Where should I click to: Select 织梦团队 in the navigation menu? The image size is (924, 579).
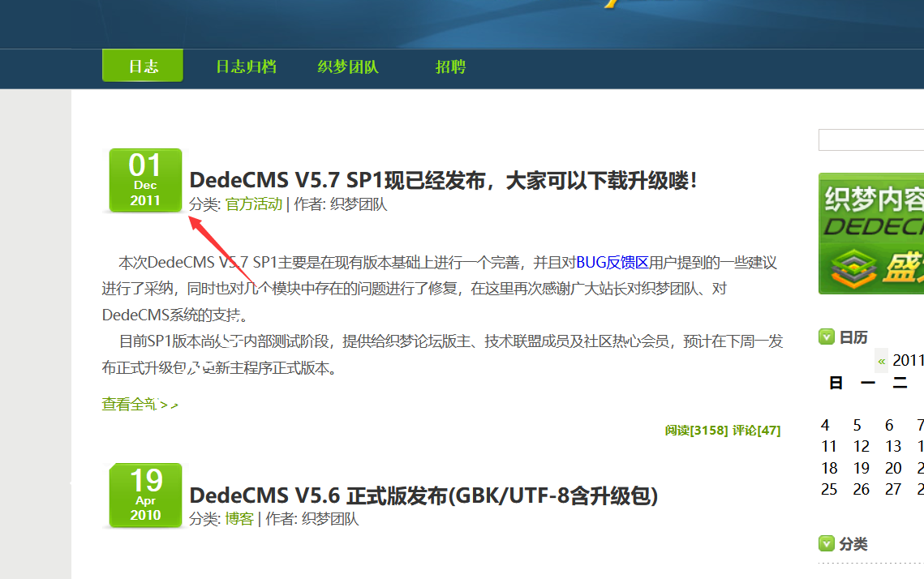pos(349,66)
